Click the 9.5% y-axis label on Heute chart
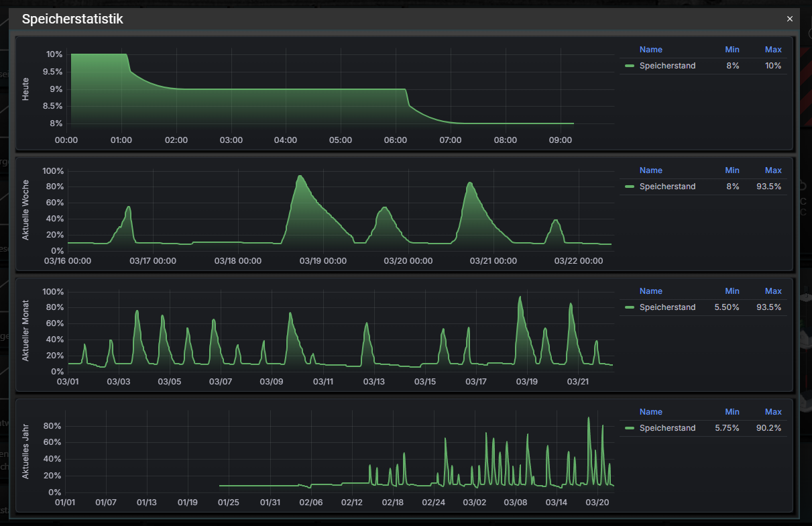The height and width of the screenshot is (526, 812). 52,72
